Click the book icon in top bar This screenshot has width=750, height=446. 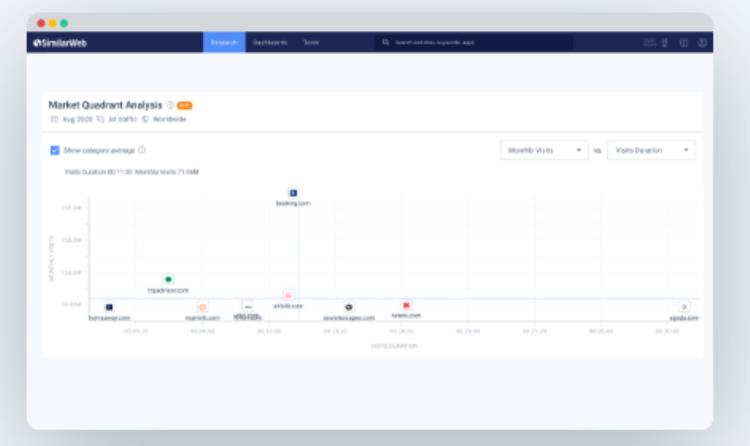point(684,43)
